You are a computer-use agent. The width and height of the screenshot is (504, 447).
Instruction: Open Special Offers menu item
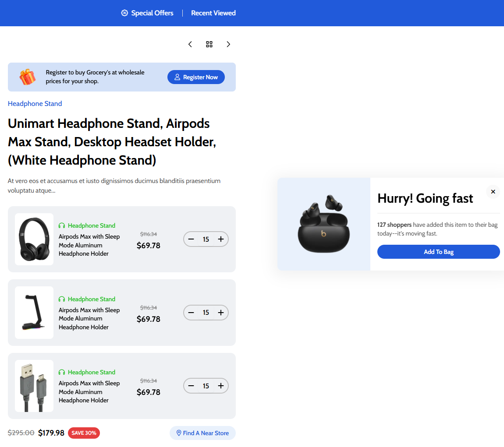147,13
